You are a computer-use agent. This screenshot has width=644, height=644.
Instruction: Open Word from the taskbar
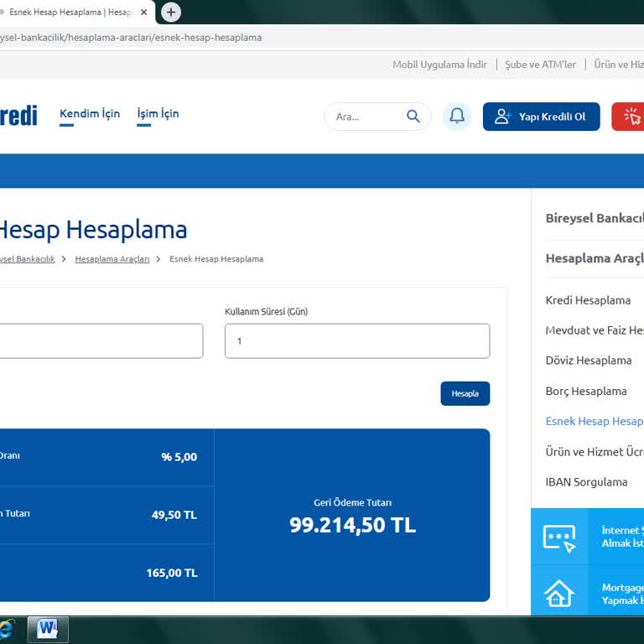48,629
